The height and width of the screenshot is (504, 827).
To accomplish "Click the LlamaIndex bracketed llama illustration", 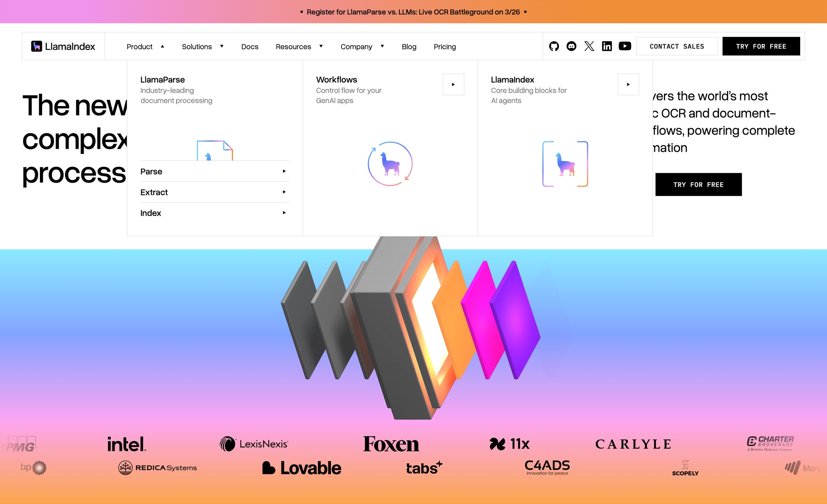I will [565, 164].
